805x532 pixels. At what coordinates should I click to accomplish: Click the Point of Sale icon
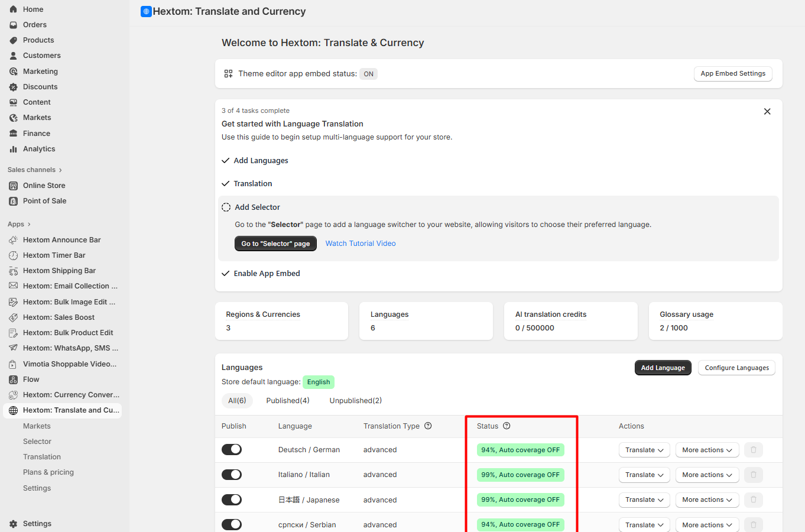[13, 201]
